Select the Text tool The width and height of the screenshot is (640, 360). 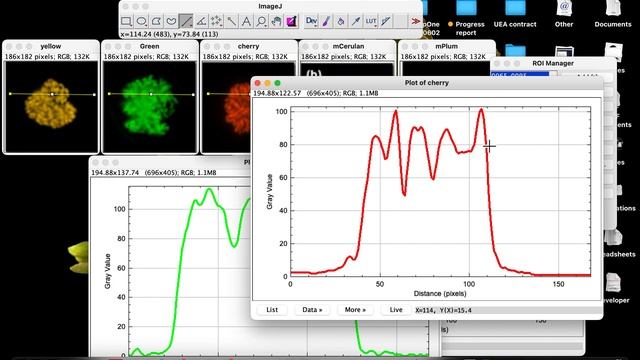tap(247, 21)
